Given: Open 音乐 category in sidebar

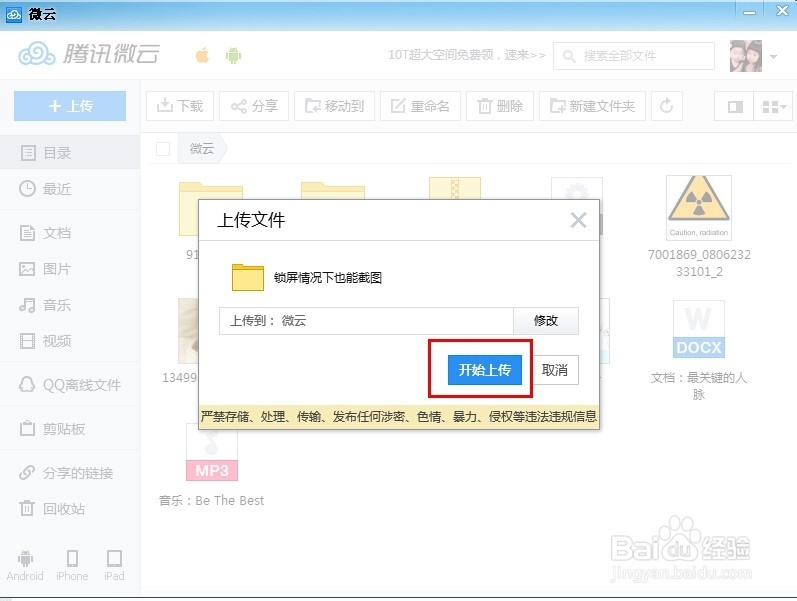Looking at the screenshot, I should [x=70, y=305].
